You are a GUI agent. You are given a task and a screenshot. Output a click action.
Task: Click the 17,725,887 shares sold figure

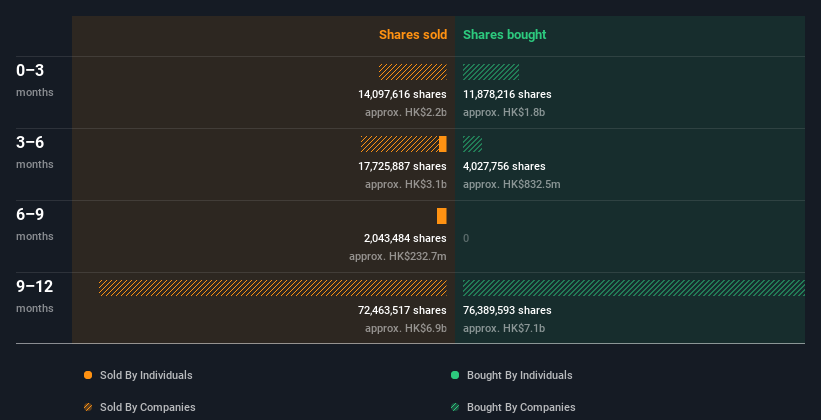tap(402, 166)
